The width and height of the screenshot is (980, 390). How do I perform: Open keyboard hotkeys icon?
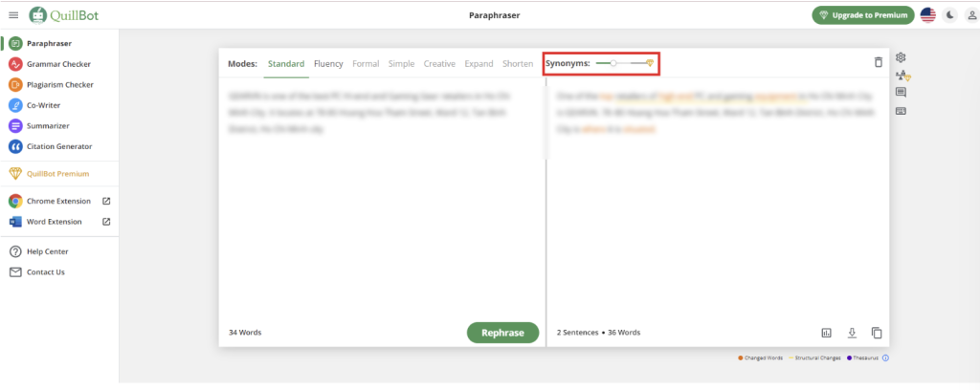pyautogui.click(x=901, y=111)
